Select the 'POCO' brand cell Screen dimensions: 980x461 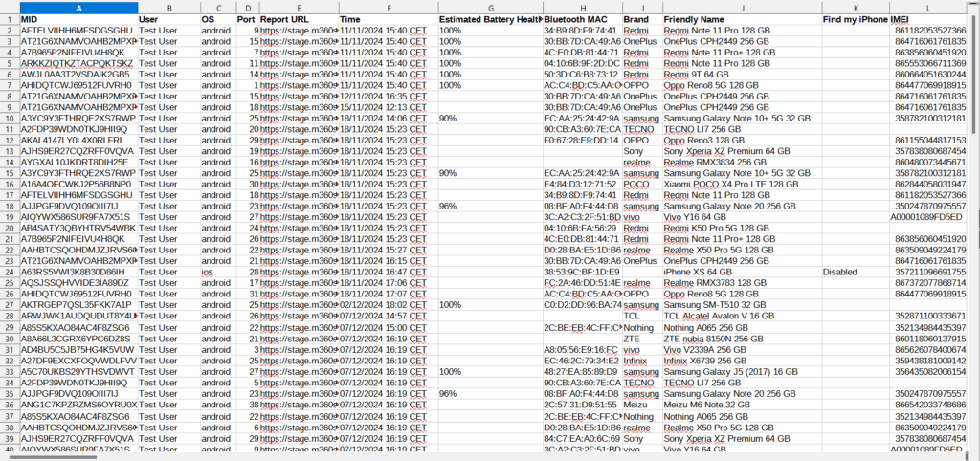(x=642, y=184)
